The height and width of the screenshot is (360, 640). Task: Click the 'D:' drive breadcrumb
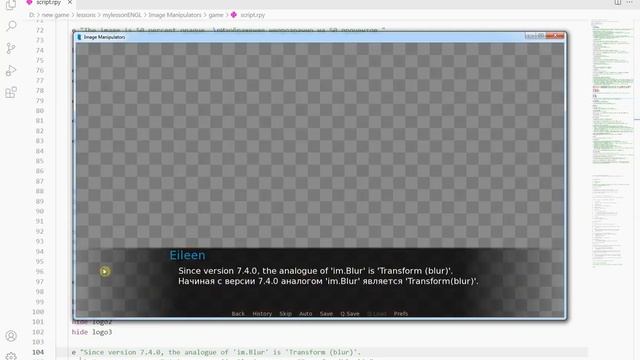point(31,15)
